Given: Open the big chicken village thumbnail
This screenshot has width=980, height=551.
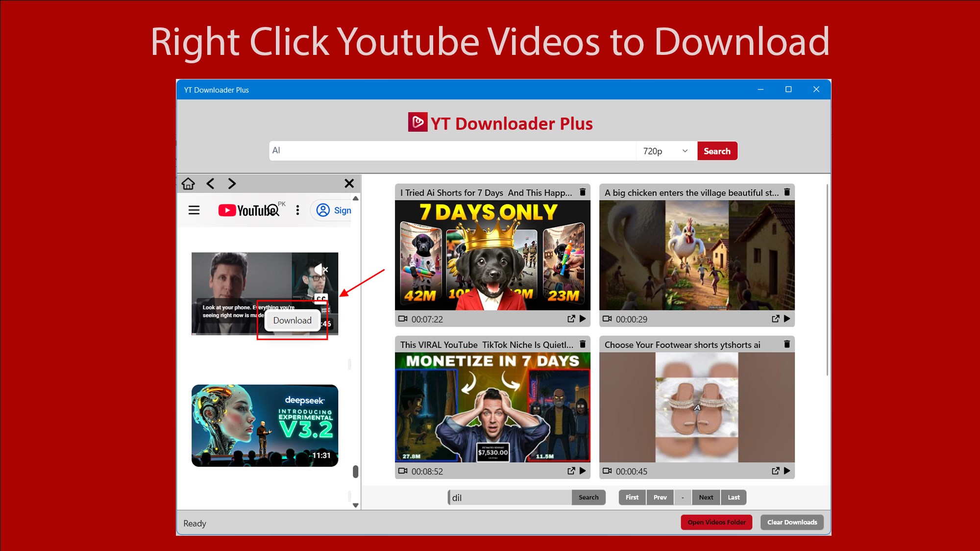Looking at the screenshot, I should 697,255.
